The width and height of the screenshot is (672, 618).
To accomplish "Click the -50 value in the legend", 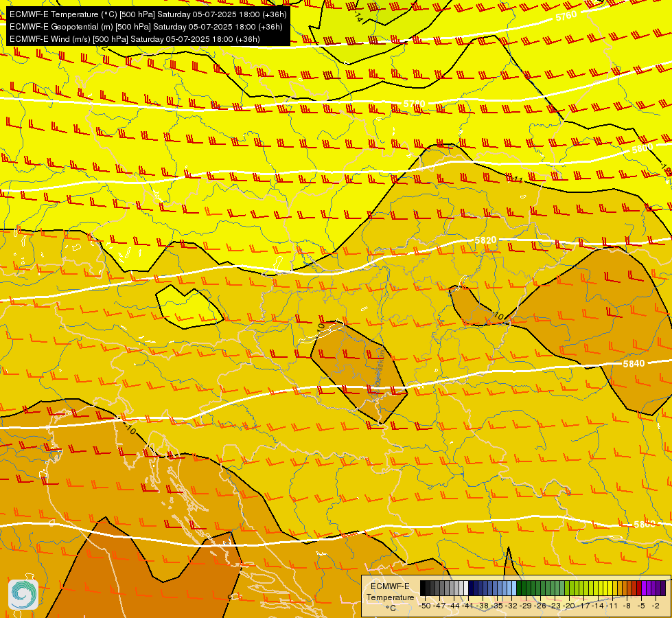I will [x=425, y=606].
